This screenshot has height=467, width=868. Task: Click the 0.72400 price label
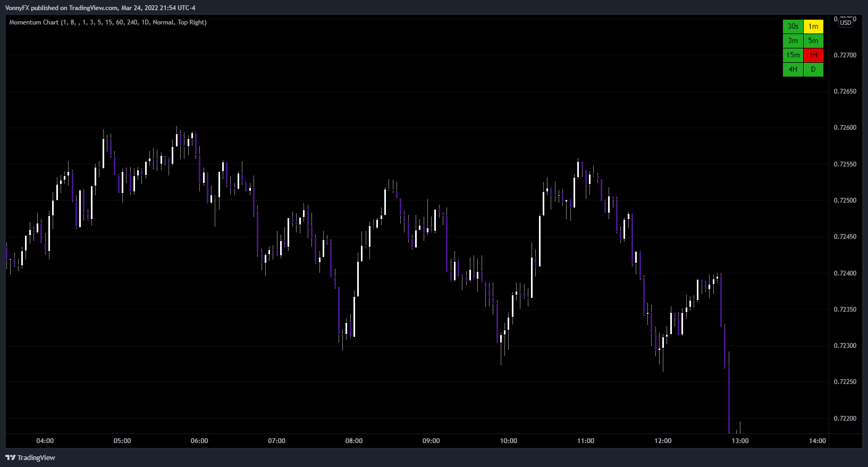pos(845,273)
